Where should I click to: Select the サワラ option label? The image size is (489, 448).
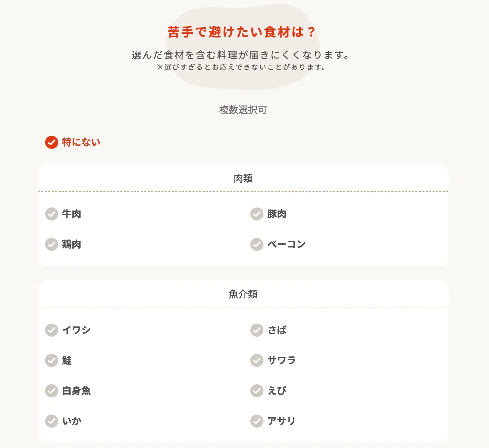click(282, 360)
